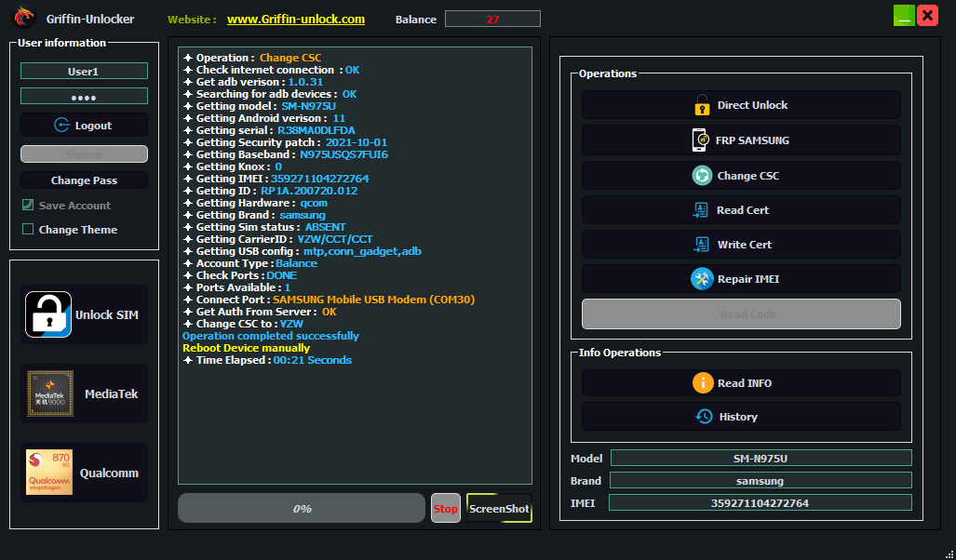Click the 0% progress bar
The height and width of the screenshot is (560, 956).
click(x=302, y=508)
